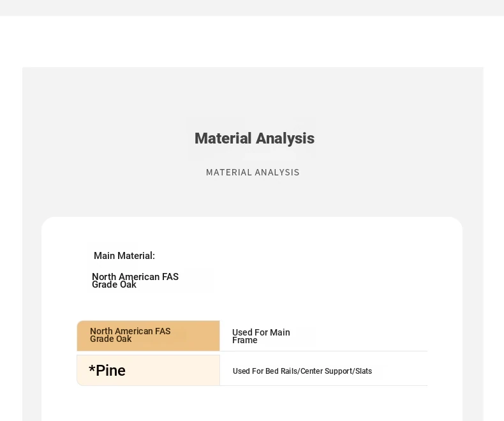The image size is (504, 421).
Task: Click the gray strip at the page top
Action: [252, 8]
